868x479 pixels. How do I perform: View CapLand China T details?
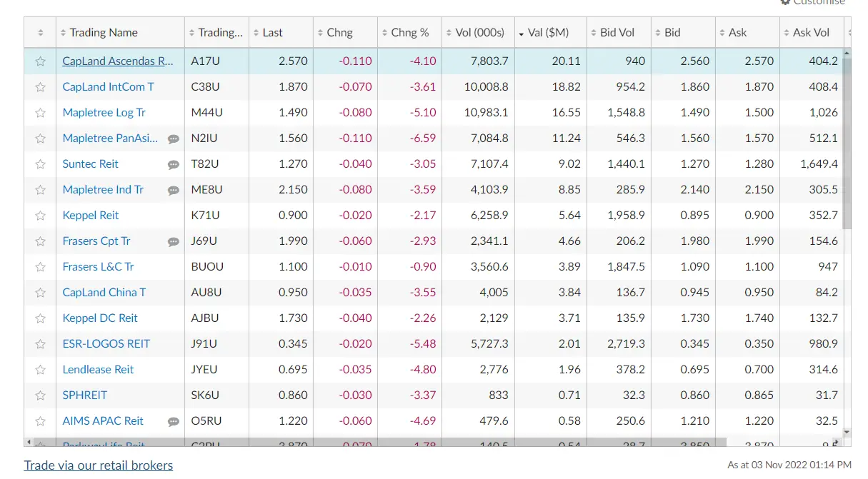pyautogui.click(x=104, y=293)
